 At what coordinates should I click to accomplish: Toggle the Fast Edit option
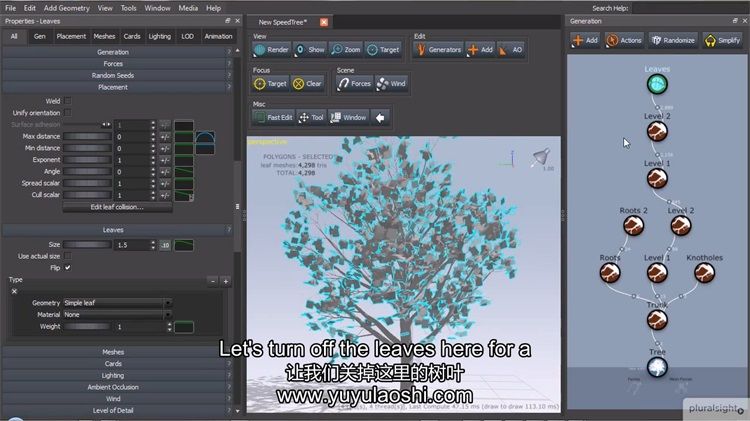pyautogui.click(x=273, y=117)
